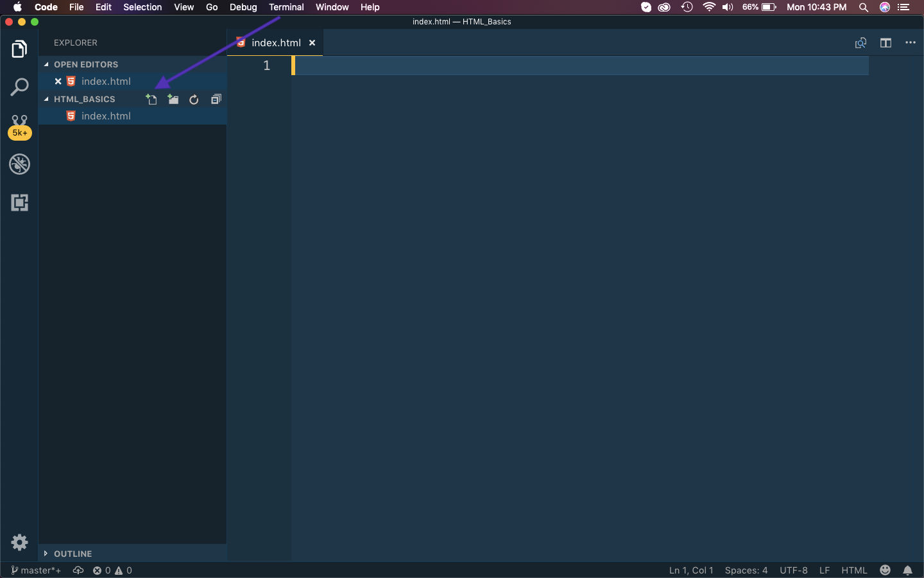This screenshot has width=924, height=578.
Task: Close index.html from Open Editors list
Action: [x=58, y=82]
